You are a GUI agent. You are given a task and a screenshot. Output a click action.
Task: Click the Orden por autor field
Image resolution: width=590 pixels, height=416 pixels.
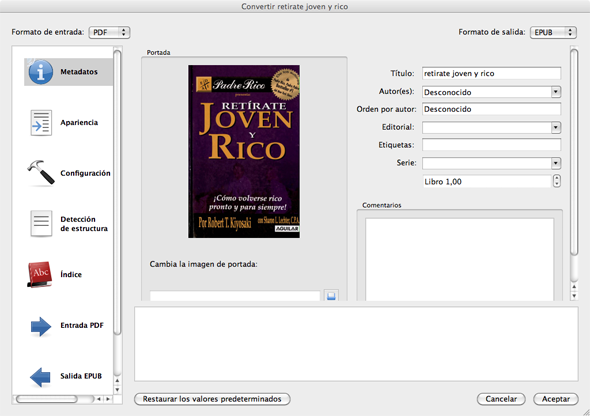pyautogui.click(x=491, y=109)
